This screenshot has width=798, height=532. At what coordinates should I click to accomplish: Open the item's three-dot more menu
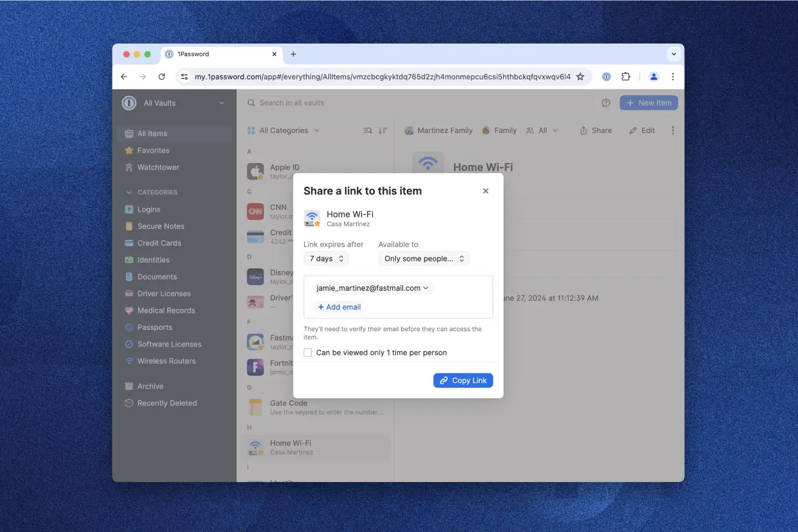click(673, 130)
